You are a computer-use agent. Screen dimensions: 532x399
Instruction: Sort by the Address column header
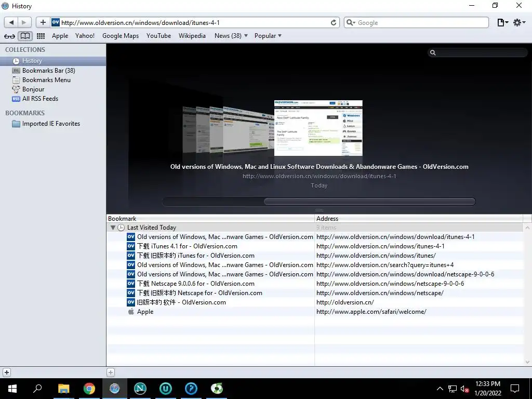[419, 219]
